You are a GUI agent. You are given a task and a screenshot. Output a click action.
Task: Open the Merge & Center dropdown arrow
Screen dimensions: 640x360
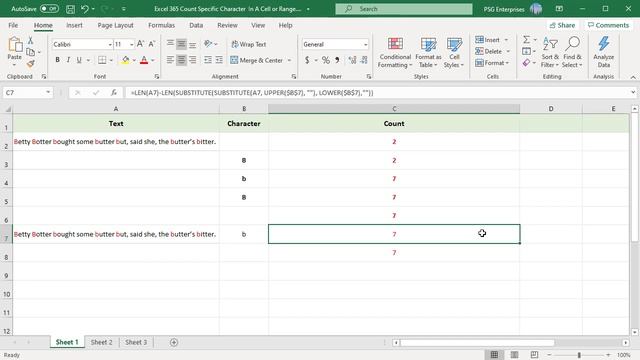[289, 60]
